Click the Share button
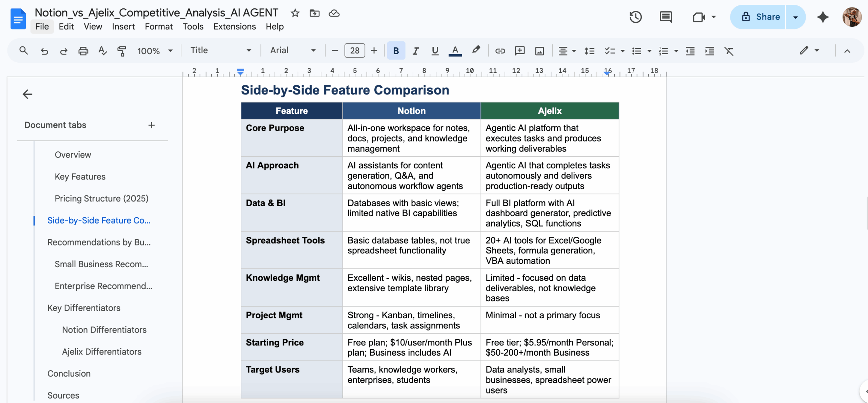The width and height of the screenshot is (868, 403). click(x=761, y=17)
